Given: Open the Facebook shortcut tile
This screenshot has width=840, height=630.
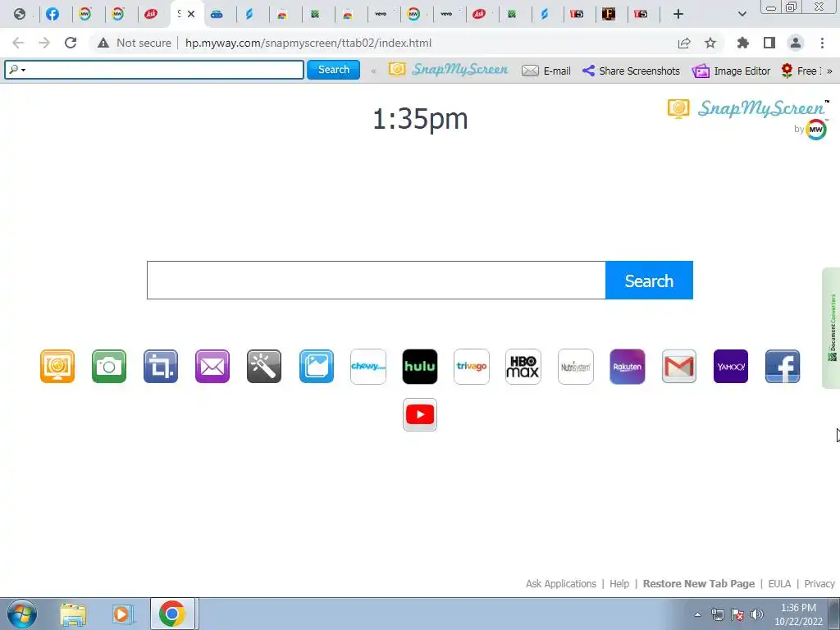Looking at the screenshot, I should tap(783, 367).
